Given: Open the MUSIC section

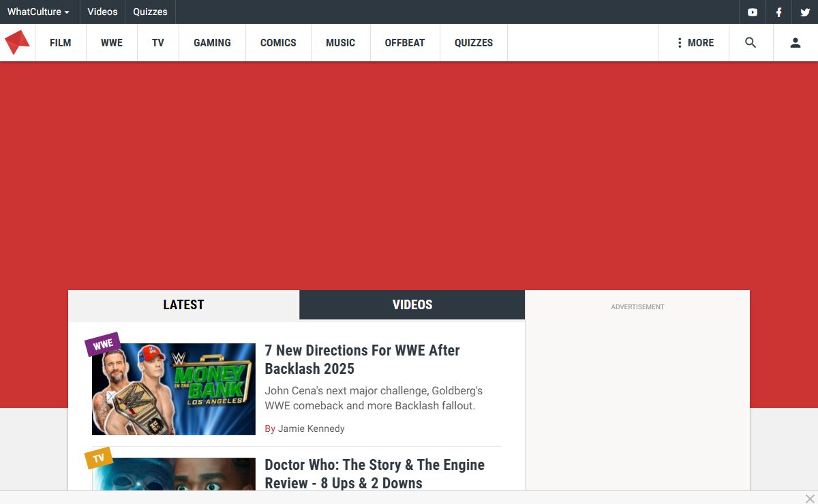Looking at the screenshot, I should [341, 42].
